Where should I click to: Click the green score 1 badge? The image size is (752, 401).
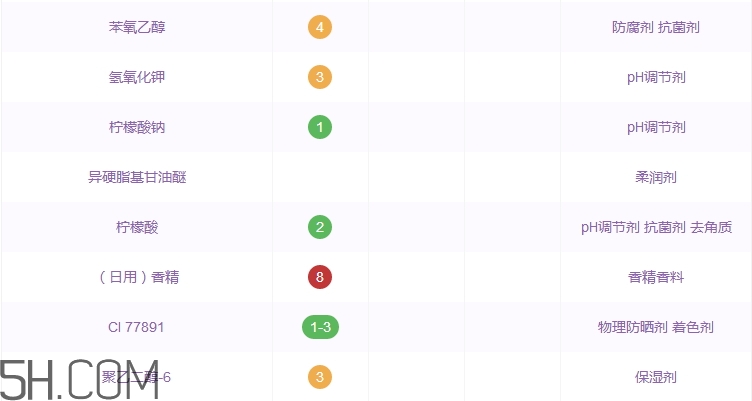tap(320, 127)
